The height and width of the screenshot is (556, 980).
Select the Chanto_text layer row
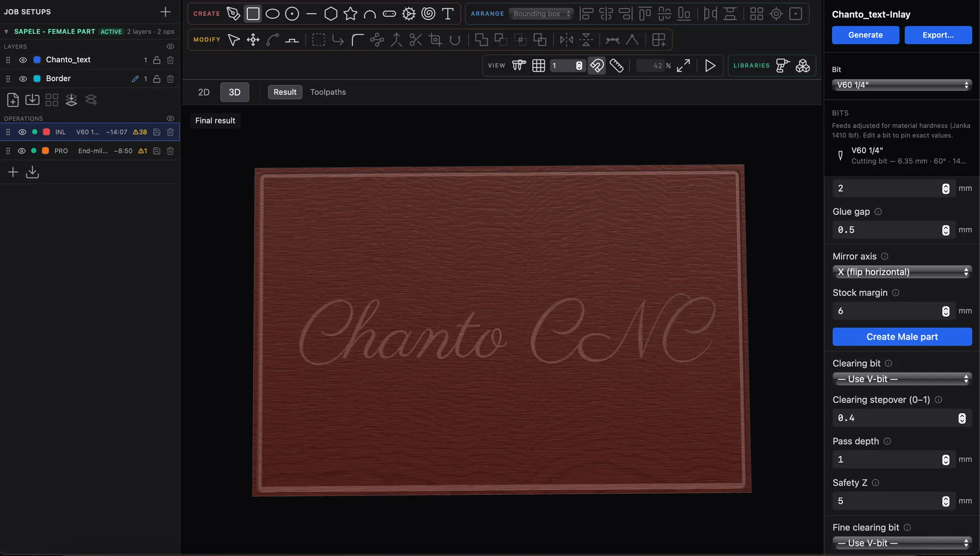pyautogui.click(x=90, y=60)
